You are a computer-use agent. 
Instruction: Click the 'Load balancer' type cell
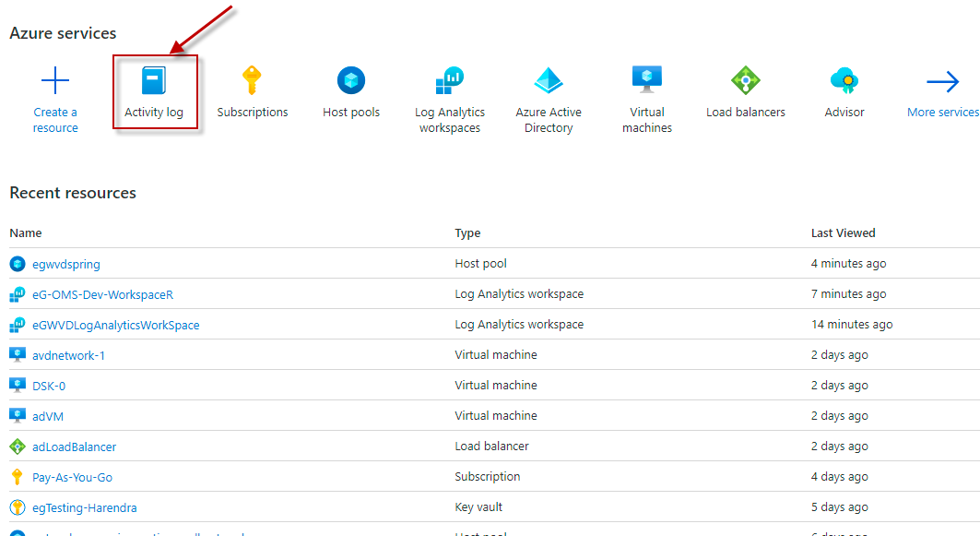coord(492,446)
